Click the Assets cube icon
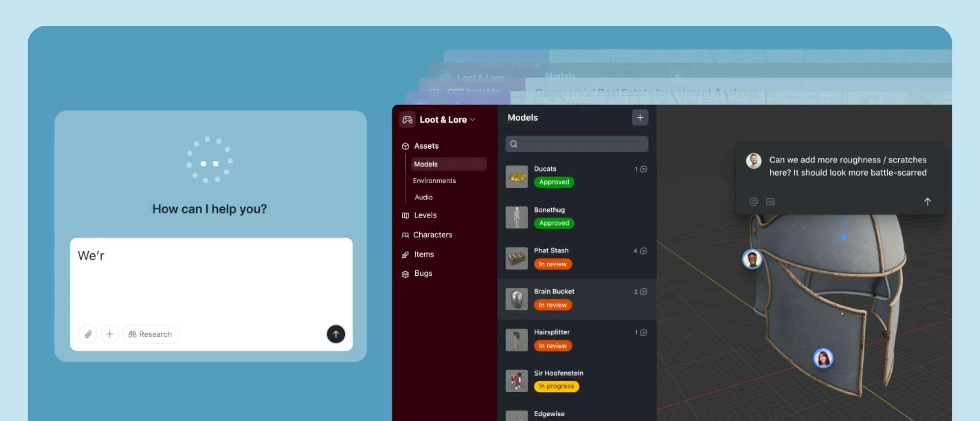This screenshot has width=980, height=421. [405, 146]
